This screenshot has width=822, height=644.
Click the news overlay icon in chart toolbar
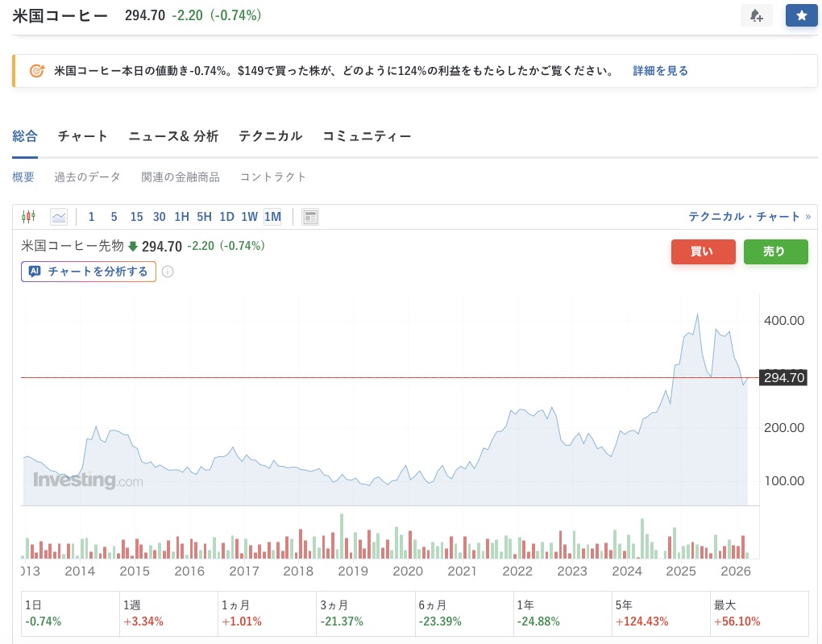point(310,216)
